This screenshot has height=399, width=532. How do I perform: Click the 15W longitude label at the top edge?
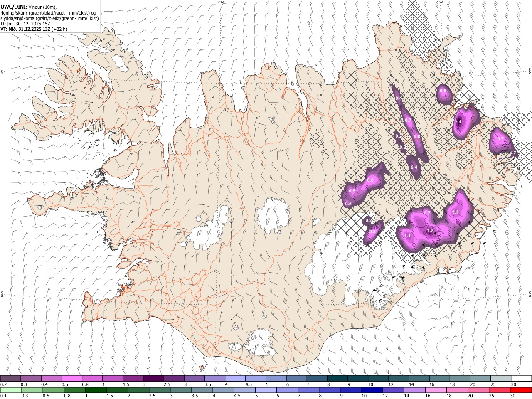(x=440, y=2)
